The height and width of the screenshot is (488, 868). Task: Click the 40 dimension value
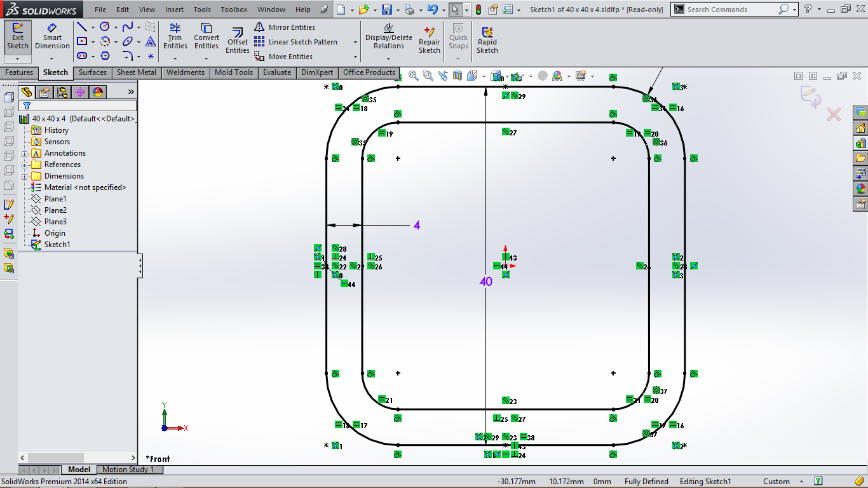coord(486,281)
